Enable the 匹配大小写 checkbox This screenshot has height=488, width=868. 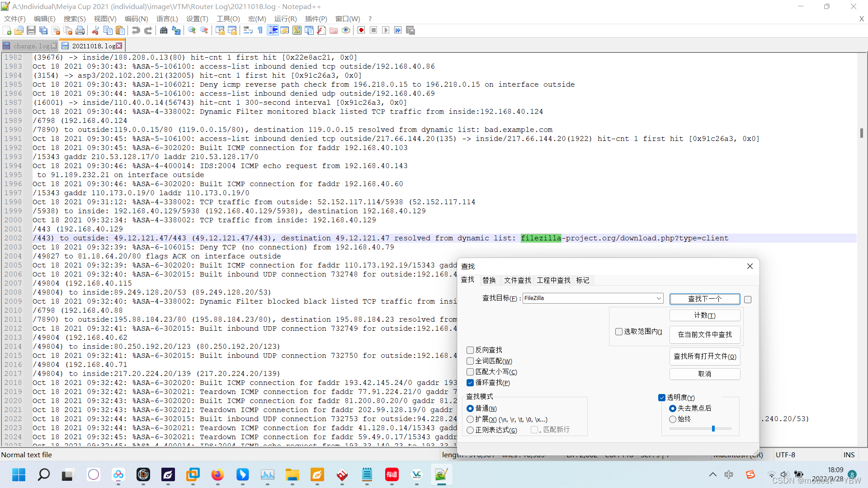tap(470, 372)
